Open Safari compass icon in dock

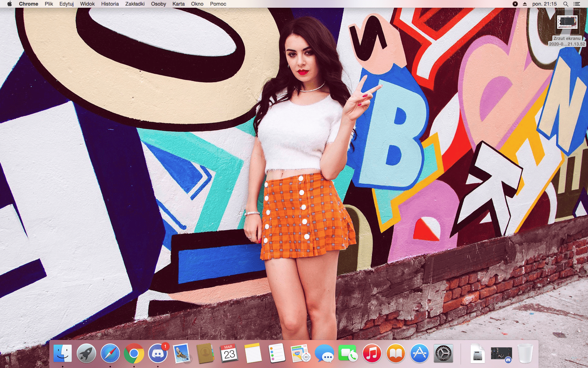click(x=110, y=353)
